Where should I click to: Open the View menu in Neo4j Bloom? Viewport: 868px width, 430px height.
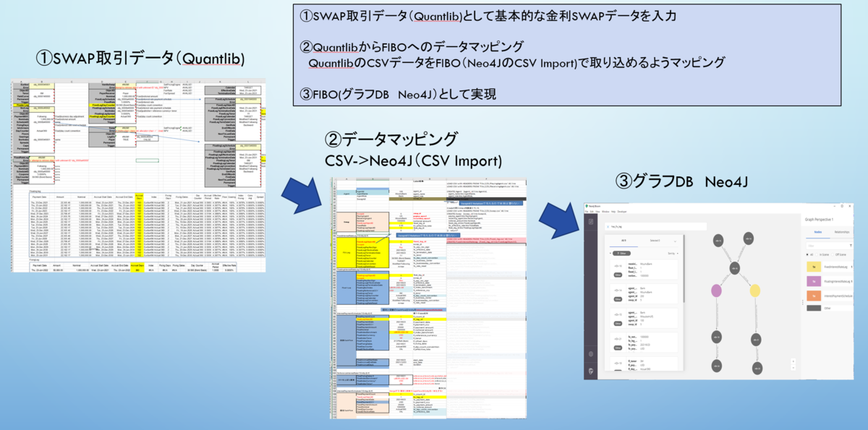(597, 212)
